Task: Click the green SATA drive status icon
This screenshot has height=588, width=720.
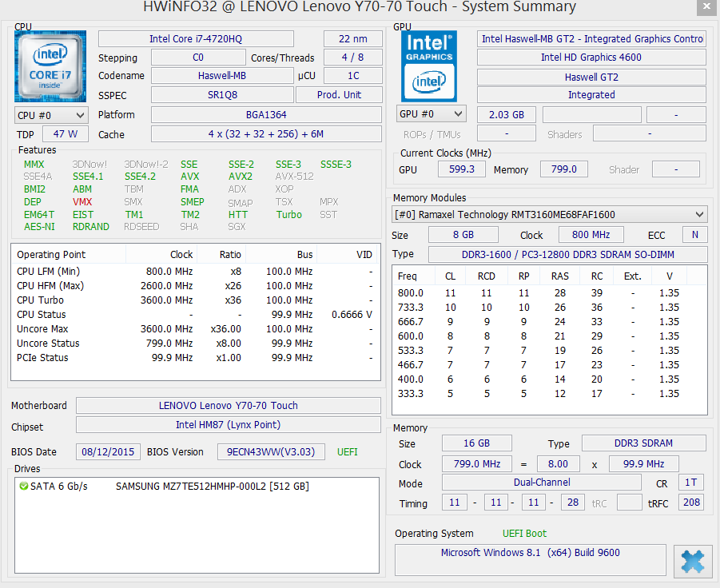Action: coord(23,486)
